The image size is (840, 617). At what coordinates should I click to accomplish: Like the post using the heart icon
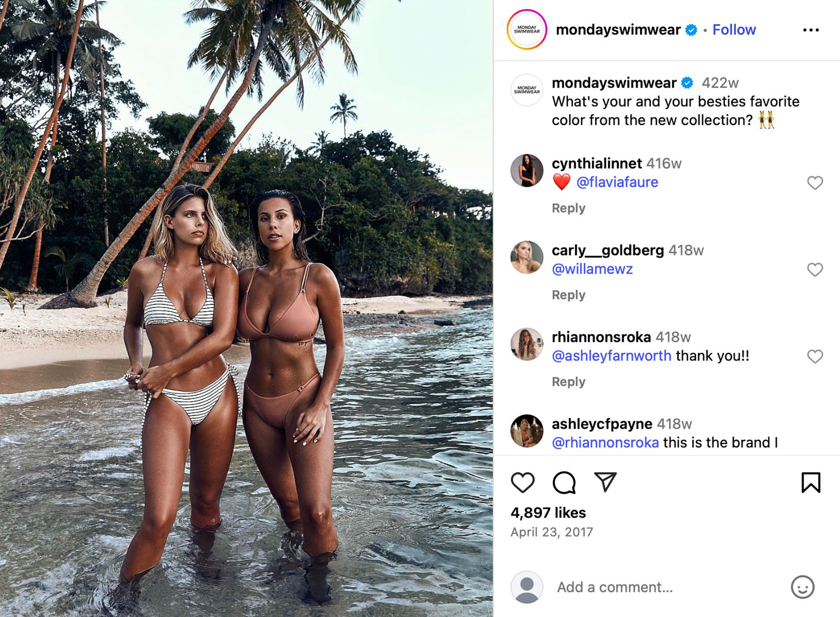[x=523, y=483]
